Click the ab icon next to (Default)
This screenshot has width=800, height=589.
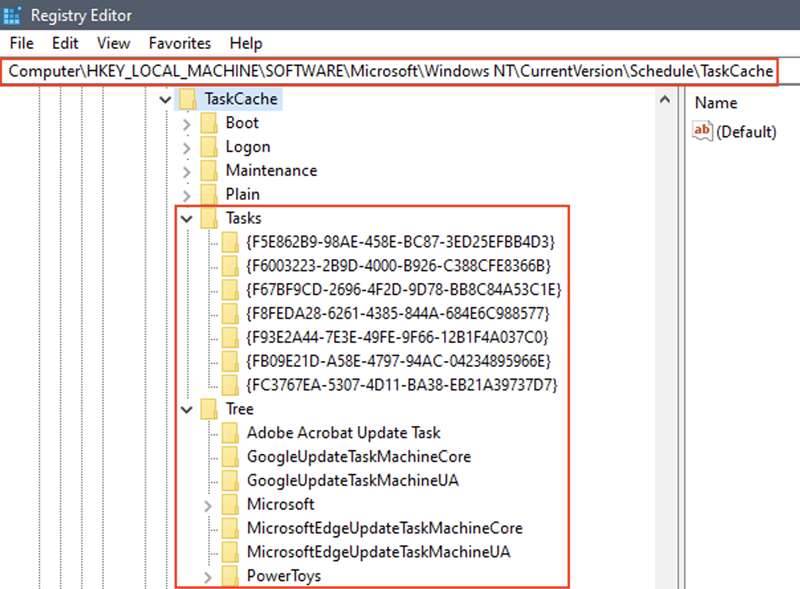702,130
